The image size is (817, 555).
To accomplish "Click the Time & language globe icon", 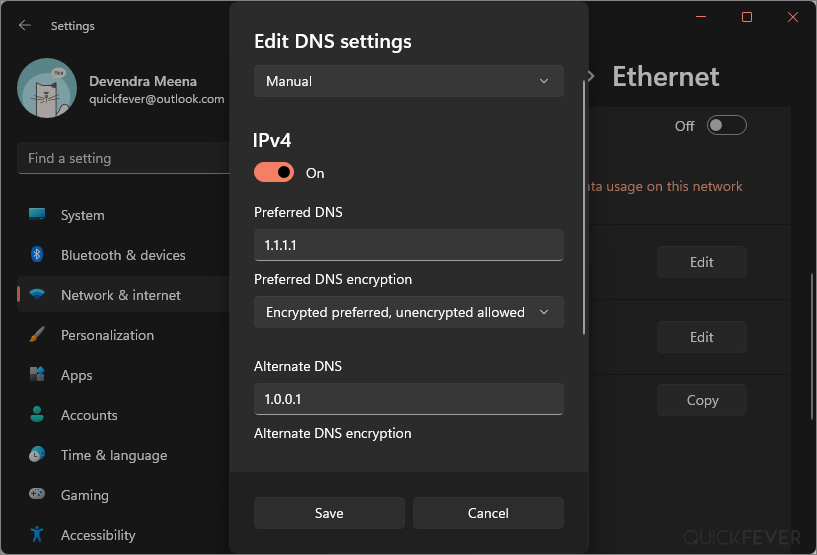I will click(x=37, y=454).
